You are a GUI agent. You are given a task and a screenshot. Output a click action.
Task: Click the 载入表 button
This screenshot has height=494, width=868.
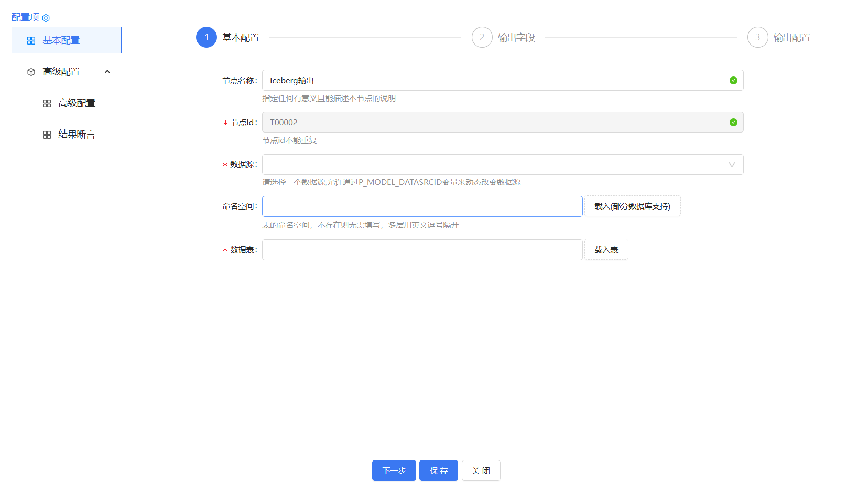pos(606,249)
